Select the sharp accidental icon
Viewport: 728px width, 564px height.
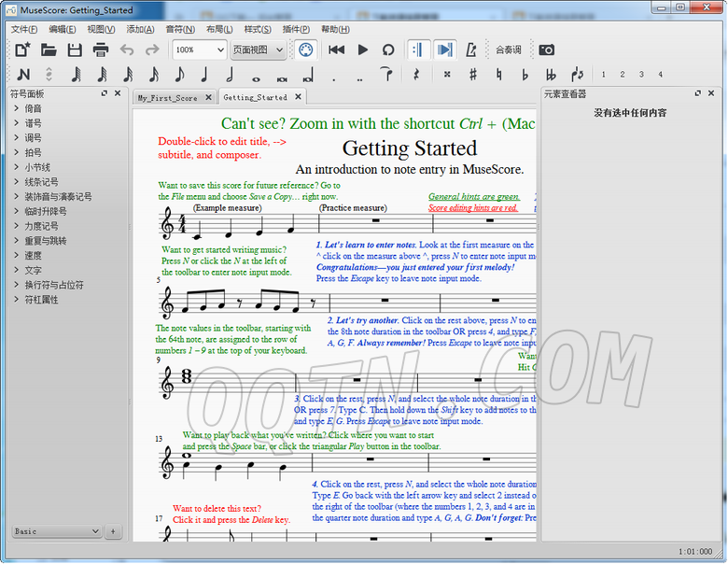point(473,75)
